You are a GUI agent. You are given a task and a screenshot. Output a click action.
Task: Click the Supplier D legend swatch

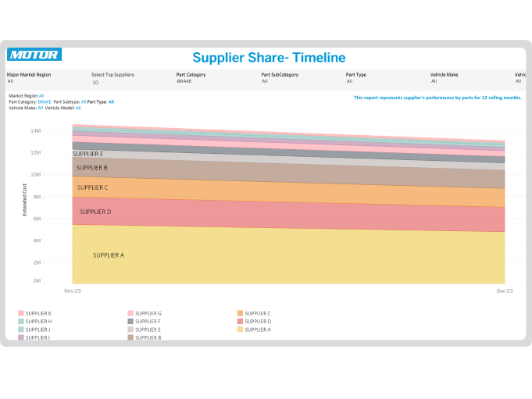pyautogui.click(x=240, y=322)
